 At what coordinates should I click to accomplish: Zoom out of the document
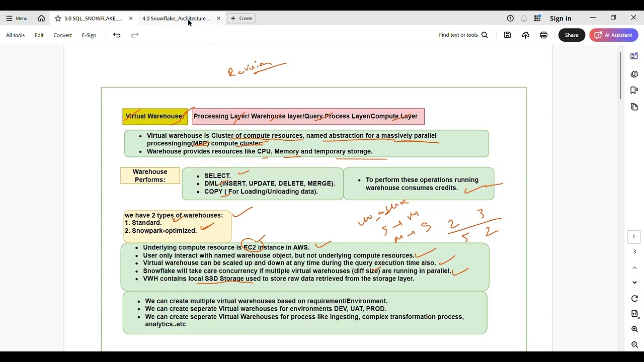point(634,345)
